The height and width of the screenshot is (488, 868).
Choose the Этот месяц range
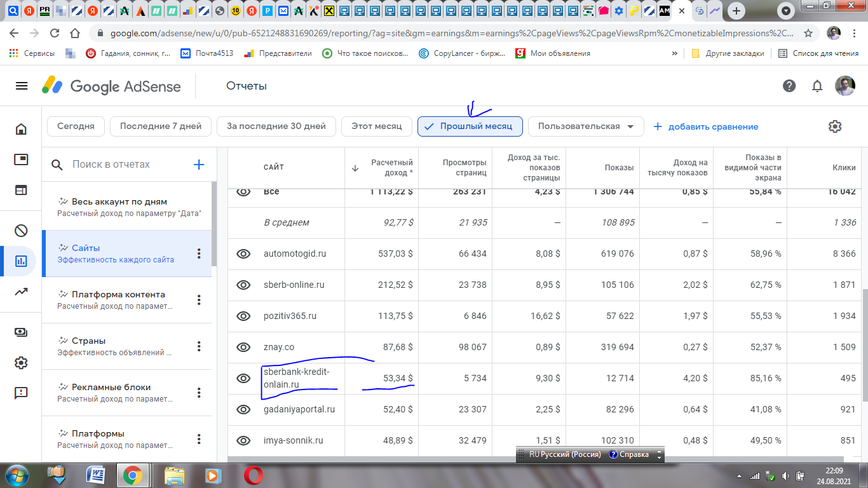coord(377,126)
